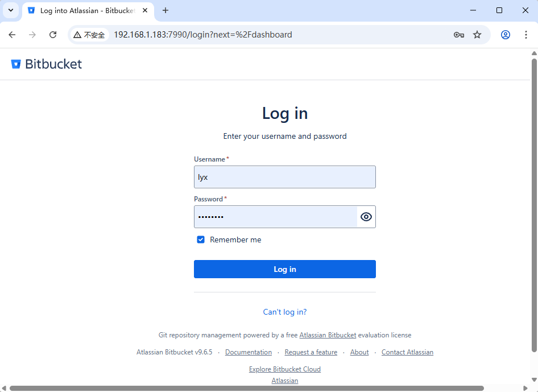Close the browser window
Screen dimensions: 538x392
coord(525,11)
